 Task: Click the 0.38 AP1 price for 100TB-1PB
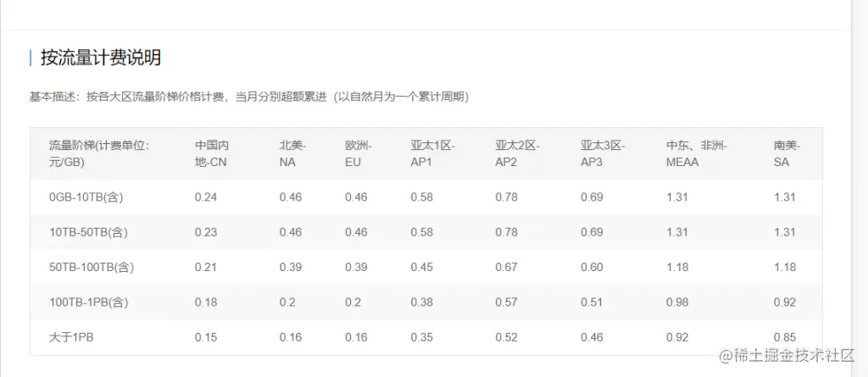tap(422, 302)
